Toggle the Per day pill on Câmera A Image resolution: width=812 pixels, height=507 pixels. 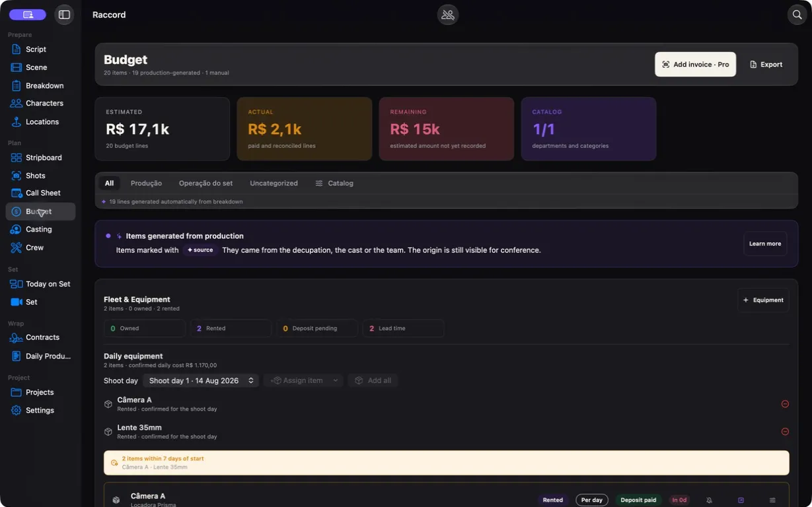click(x=592, y=500)
